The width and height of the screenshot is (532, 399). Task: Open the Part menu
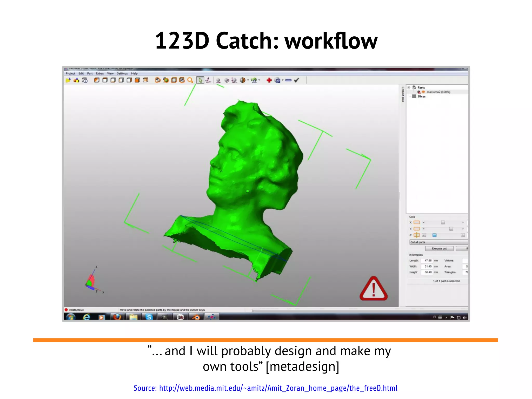[90, 74]
